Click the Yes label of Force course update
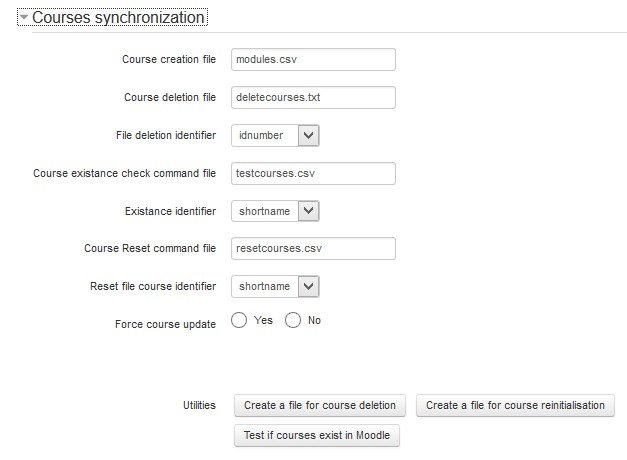The image size is (627, 460). (263, 320)
